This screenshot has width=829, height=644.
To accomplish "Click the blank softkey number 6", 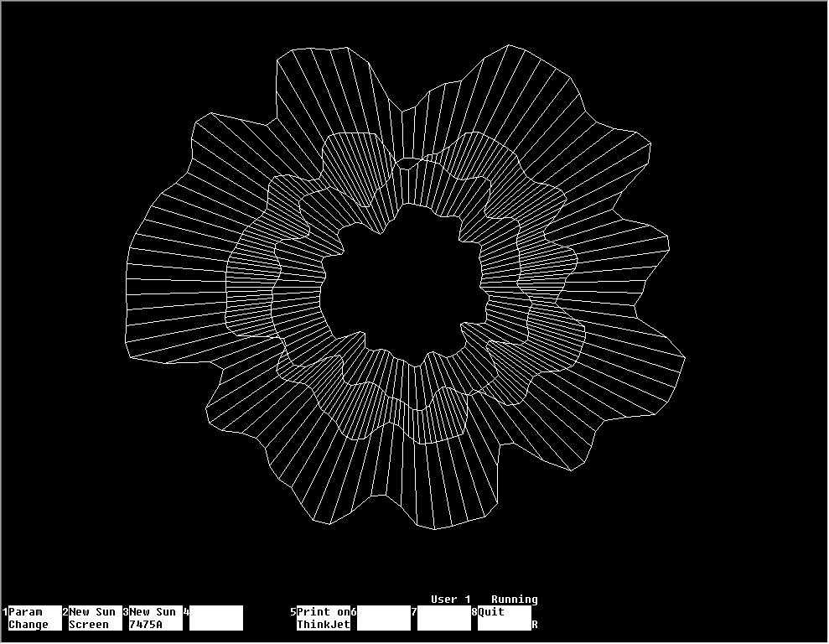I will point(384,618).
